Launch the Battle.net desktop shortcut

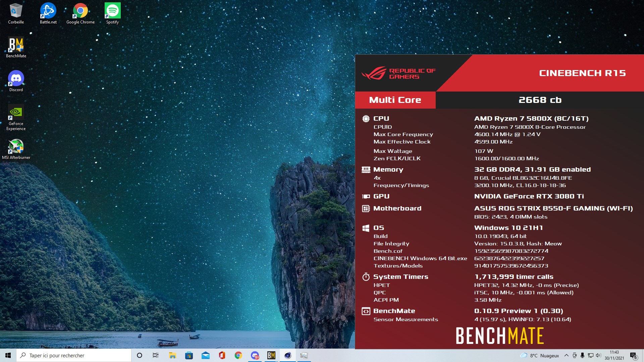pyautogui.click(x=48, y=14)
